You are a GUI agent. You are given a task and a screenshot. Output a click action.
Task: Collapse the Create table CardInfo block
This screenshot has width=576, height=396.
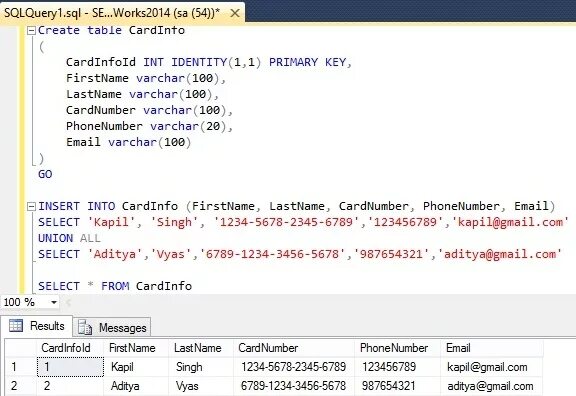coord(32,30)
